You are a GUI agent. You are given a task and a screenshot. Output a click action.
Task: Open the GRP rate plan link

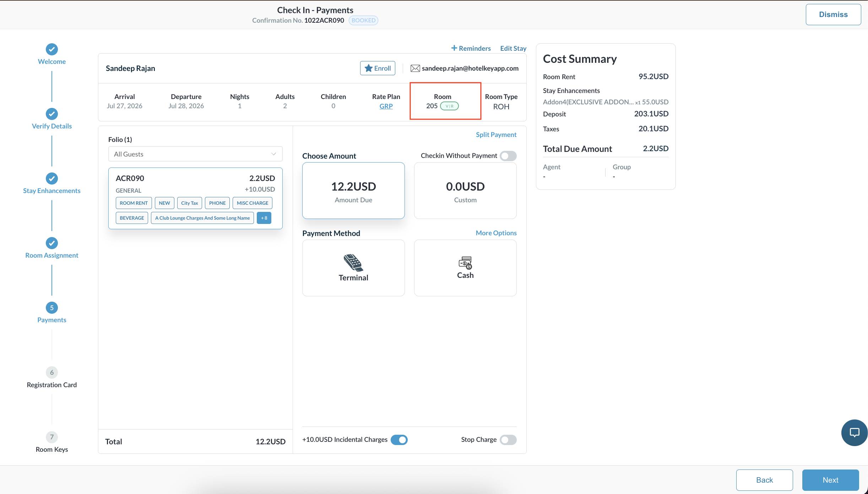click(386, 106)
